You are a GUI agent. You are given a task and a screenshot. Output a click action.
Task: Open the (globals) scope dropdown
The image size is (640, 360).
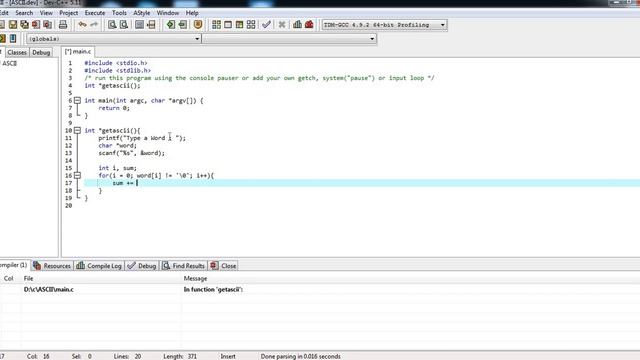113,39
